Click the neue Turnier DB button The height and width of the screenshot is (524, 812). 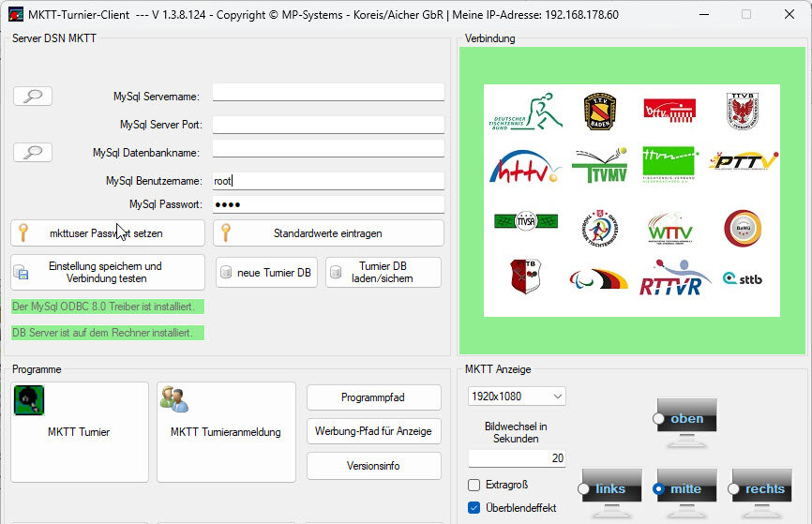pyautogui.click(x=266, y=273)
